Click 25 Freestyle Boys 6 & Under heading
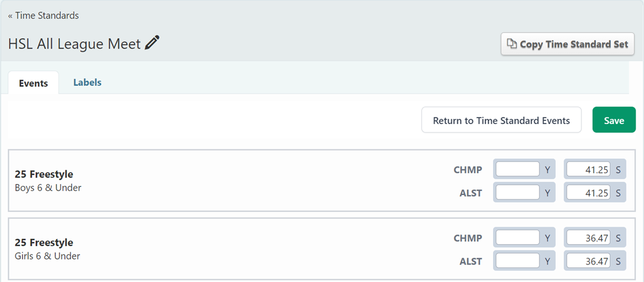The image size is (644, 282). pos(44,175)
